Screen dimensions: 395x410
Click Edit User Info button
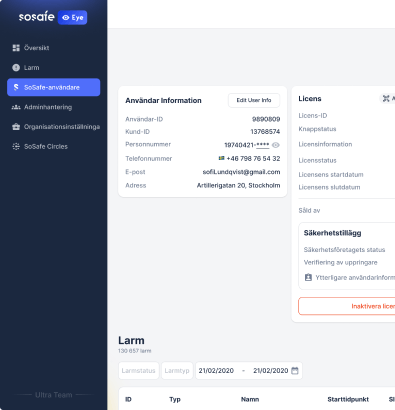pyautogui.click(x=254, y=100)
